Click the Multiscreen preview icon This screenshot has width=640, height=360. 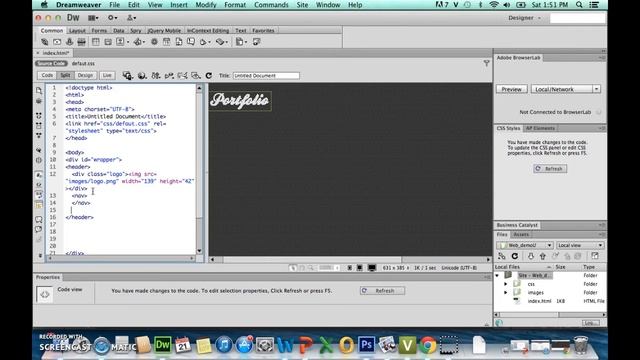coord(127,76)
